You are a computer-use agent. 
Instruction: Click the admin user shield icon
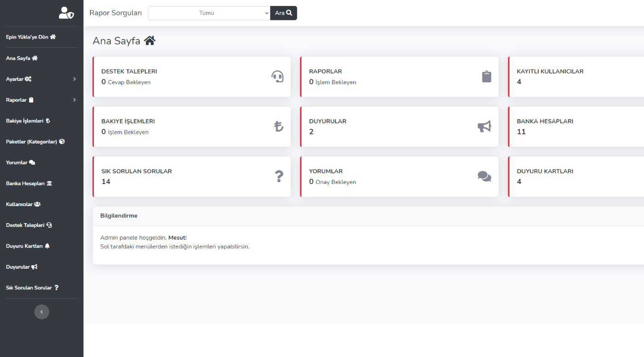(x=66, y=13)
